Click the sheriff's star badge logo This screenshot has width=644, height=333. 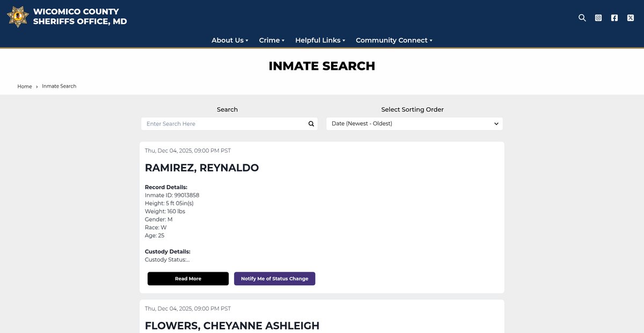pyautogui.click(x=18, y=17)
